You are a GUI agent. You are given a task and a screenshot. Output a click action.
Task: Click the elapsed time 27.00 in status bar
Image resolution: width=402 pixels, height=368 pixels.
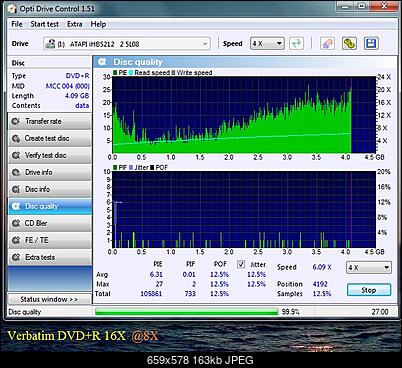[380, 312]
